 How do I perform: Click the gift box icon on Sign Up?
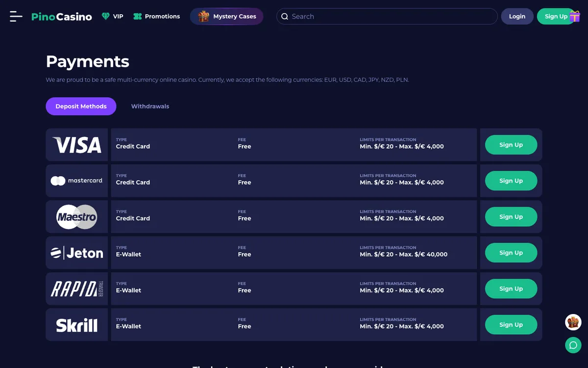pos(575,16)
